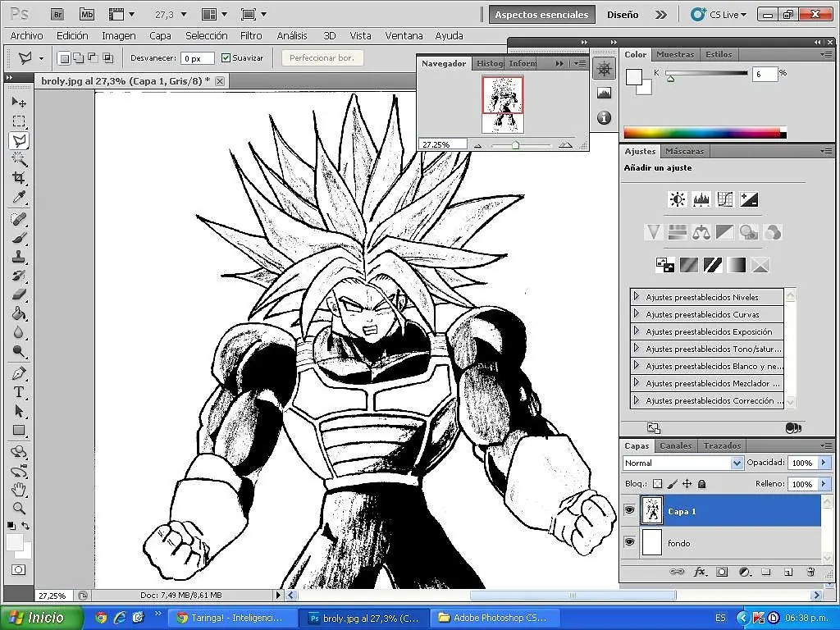Image resolution: width=840 pixels, height=630 pixels.
Task: Open the Filtro menu
Action: pyautogui.click(x=251, y=36)
